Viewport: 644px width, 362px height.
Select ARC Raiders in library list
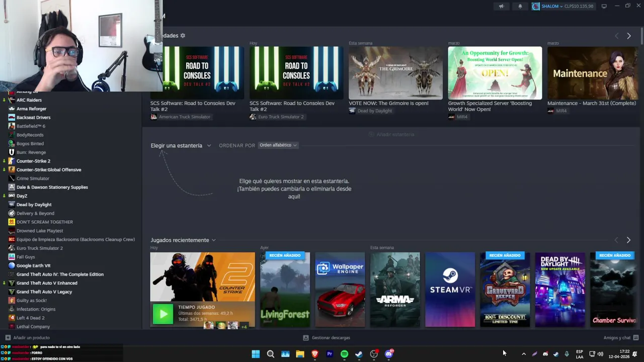29,100
